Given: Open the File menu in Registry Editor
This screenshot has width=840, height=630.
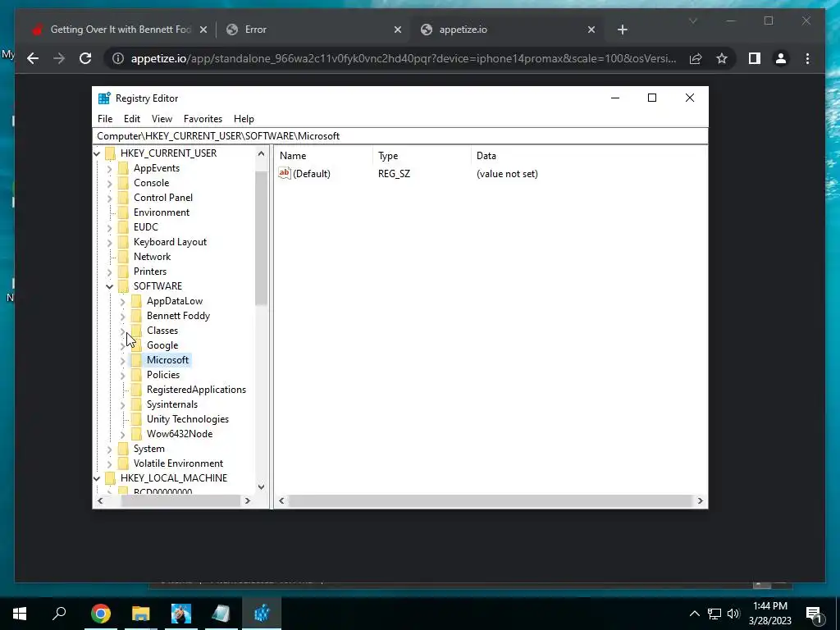Looking at the screenshot, I should pos(105,119).
